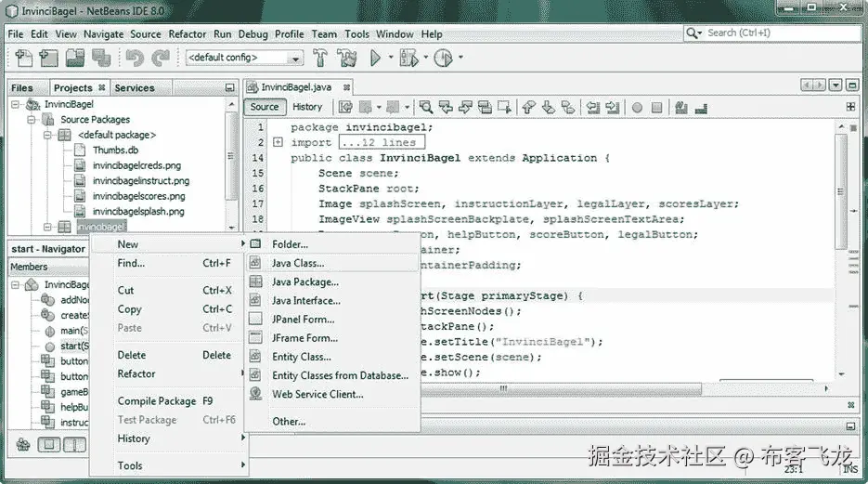Click the Find Selection magnifier icon in editor toolbar
This screenshot has width=868, height=484.
pyautogui.click(x=425, y=108)
